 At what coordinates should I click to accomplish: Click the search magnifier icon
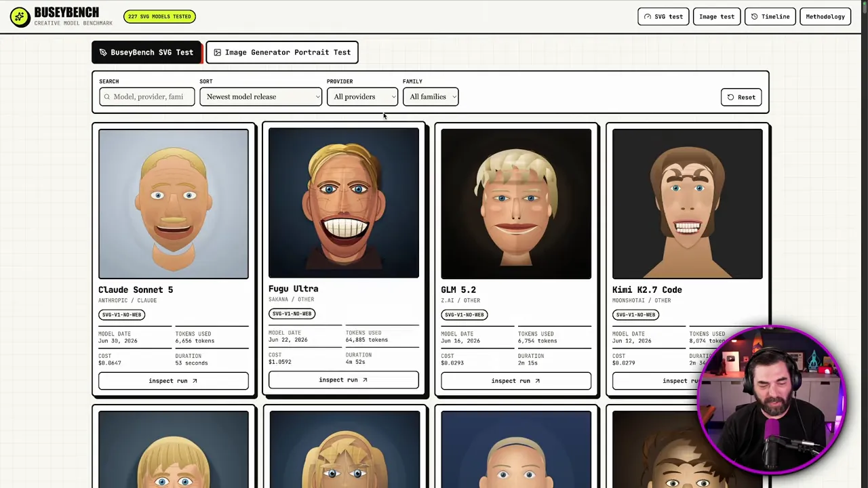click(x=106, y=97)
